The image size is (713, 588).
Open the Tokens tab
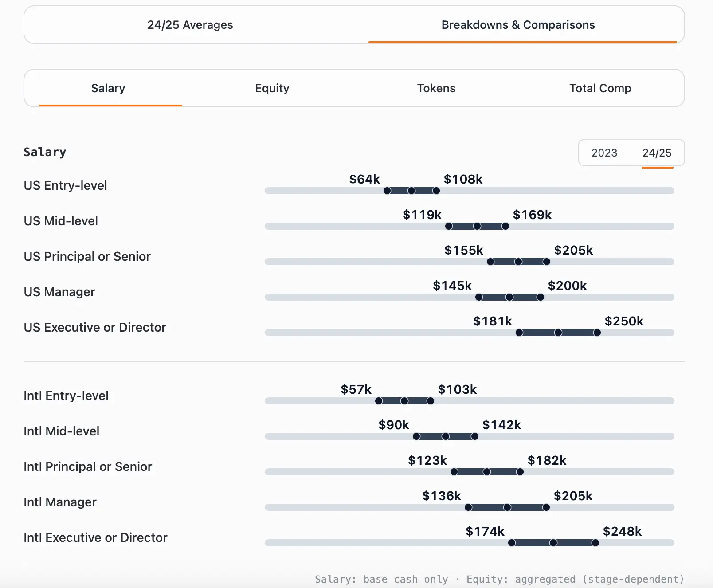(436, 88)
